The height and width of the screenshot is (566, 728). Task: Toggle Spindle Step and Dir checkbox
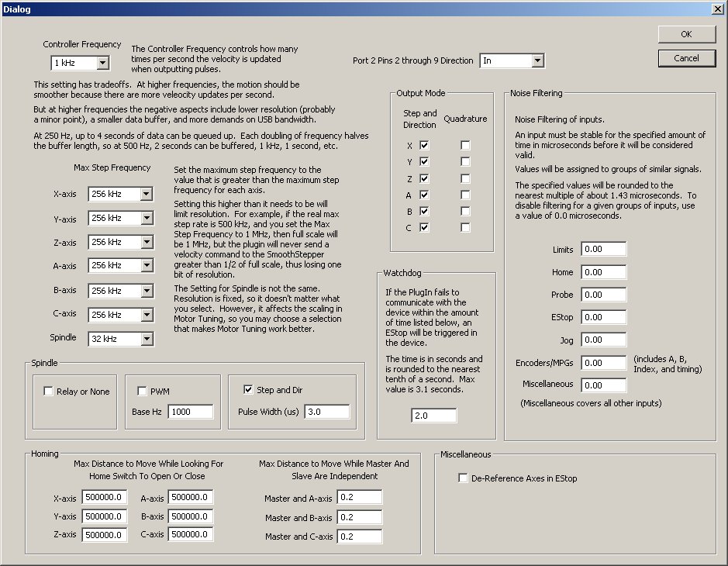point(248,390)
